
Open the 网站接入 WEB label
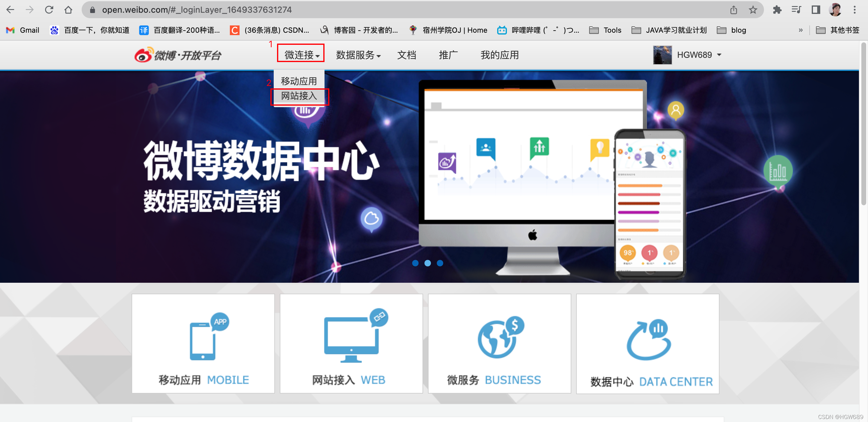pos(348,380)
